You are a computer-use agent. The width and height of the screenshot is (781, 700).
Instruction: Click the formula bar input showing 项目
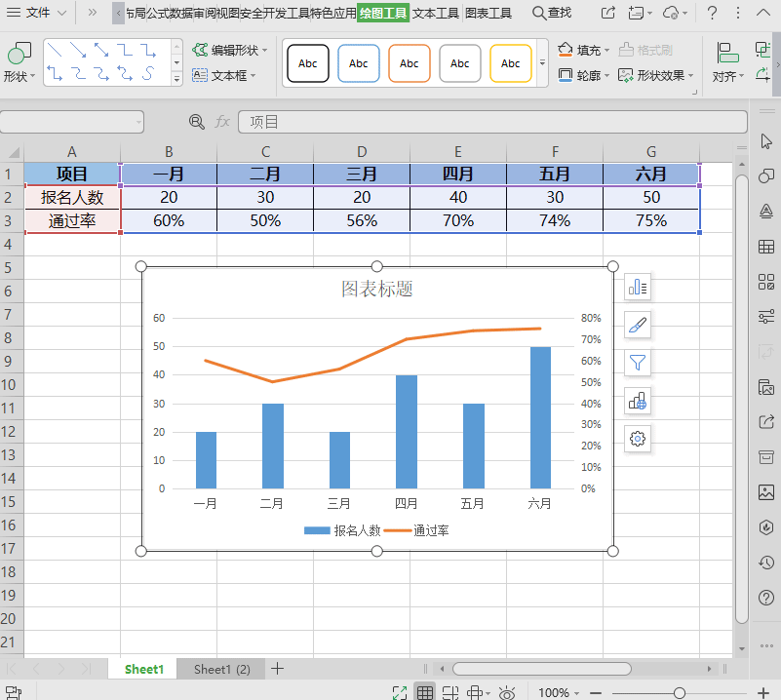tap(492, 122)
